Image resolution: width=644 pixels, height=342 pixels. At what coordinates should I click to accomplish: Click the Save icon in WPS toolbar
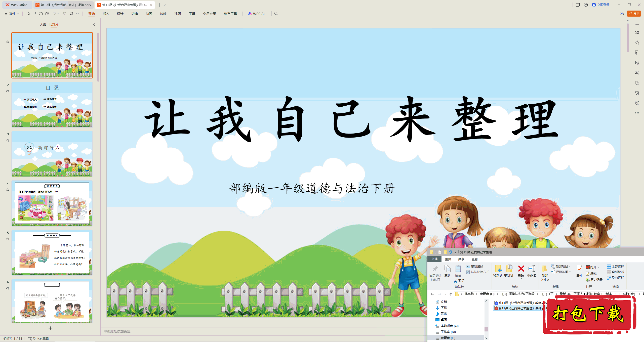tap(28, 14)
